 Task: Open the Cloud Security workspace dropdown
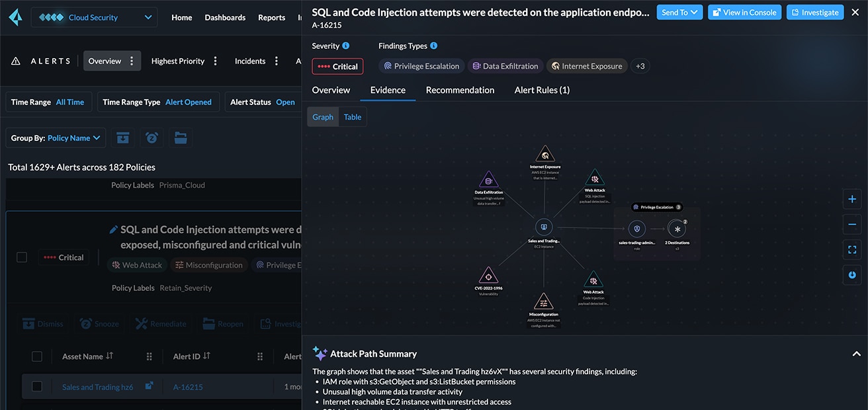[x=94, y=17]
